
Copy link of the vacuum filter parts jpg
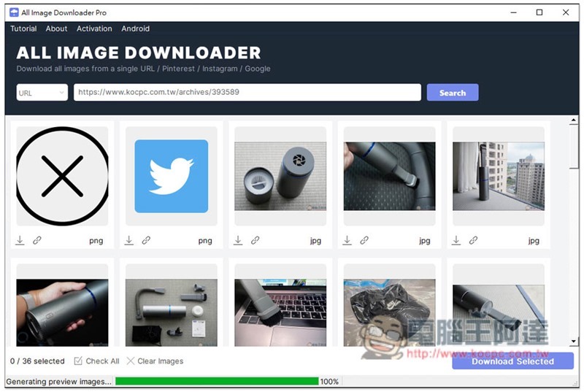coord(255,240)
